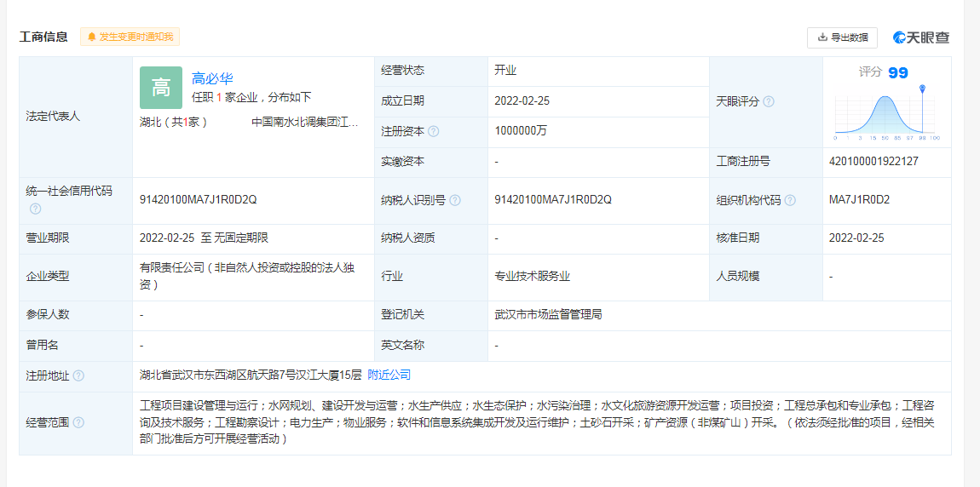Click taxpayer ID 91420100MA7J1R0D2Q under 纳税人识别号
Viewport: 980px width, 487px height.
(552, 200)
